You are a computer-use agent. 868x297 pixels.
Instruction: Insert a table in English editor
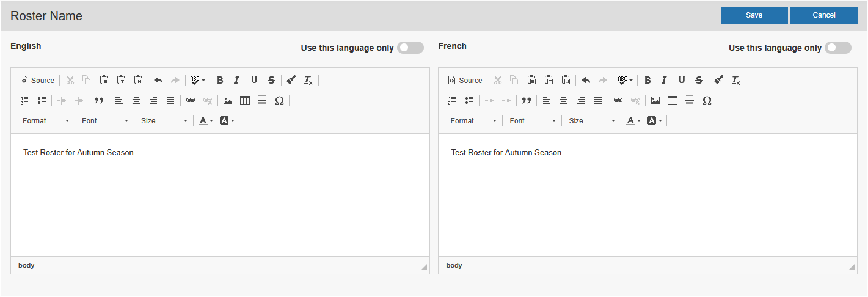tap(244, 101)
